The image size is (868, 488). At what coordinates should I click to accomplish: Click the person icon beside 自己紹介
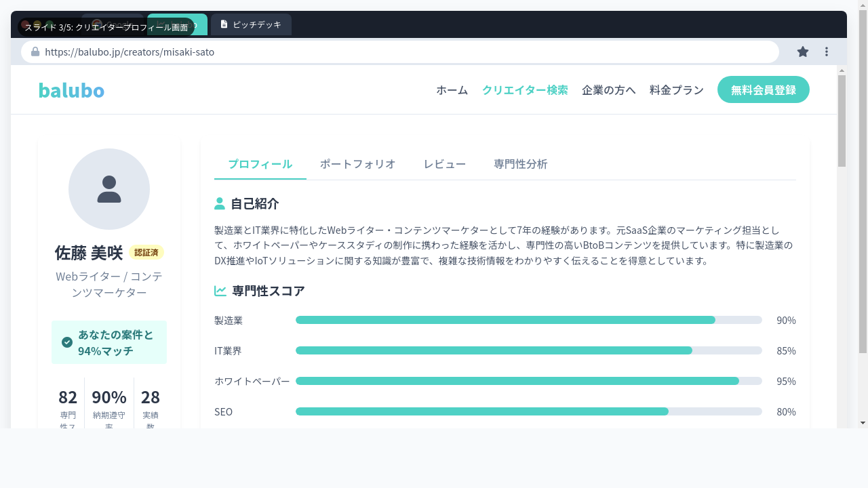coord(220,203)
